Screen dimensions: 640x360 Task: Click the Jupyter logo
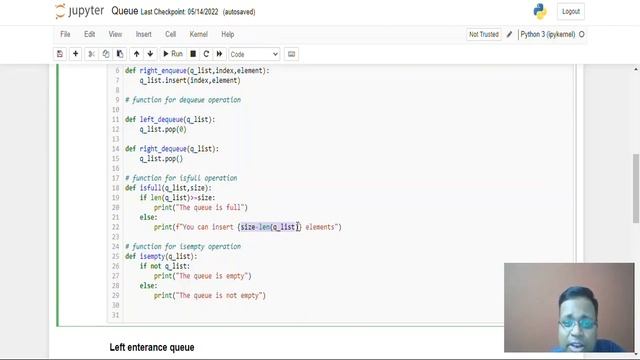[80, 11]
